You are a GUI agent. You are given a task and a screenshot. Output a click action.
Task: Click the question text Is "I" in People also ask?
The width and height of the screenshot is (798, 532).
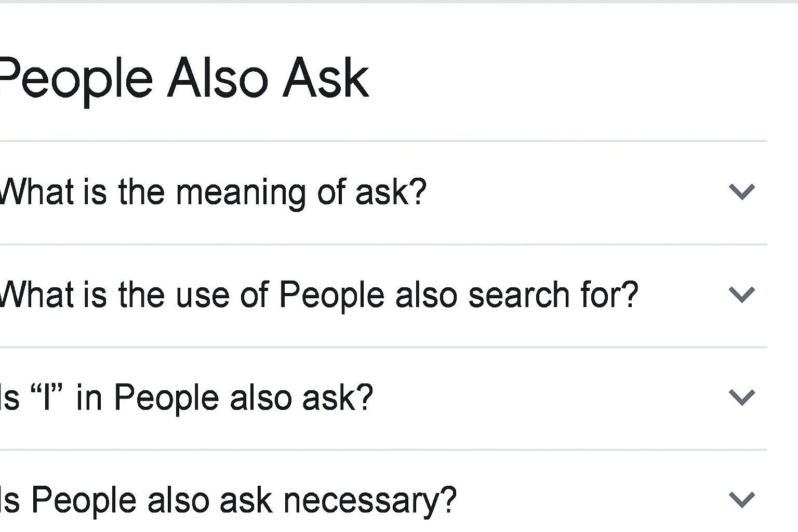click(x=186, y=398)
